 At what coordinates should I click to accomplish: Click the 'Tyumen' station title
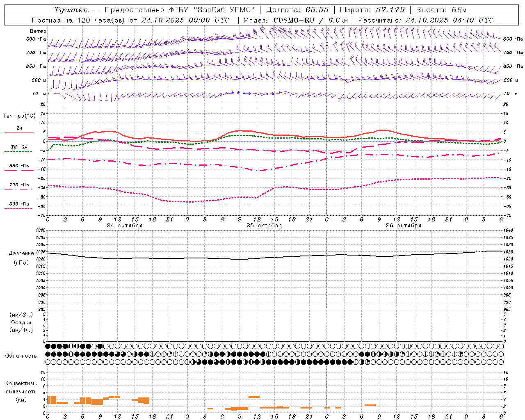pyautogui.click(x=71, y=10)
